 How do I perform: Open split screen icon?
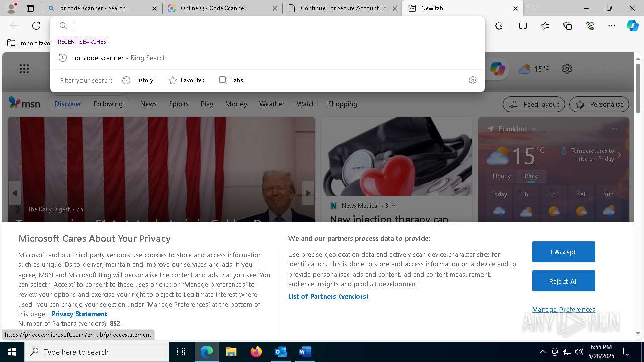523,26
